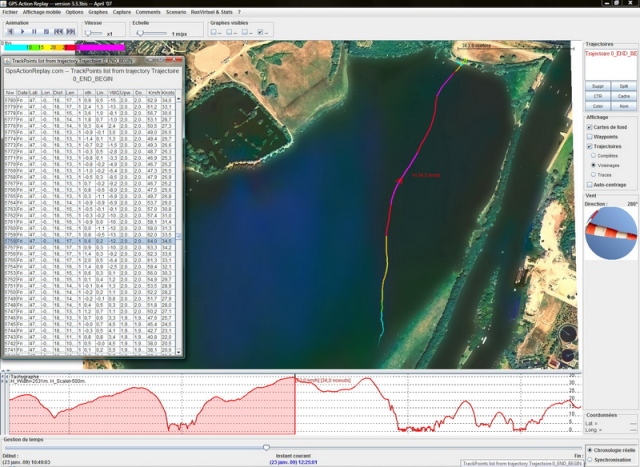Enable Auto-centrage checkbox
640x467 pixels.
pyautogui.click(x=589, y=185)
